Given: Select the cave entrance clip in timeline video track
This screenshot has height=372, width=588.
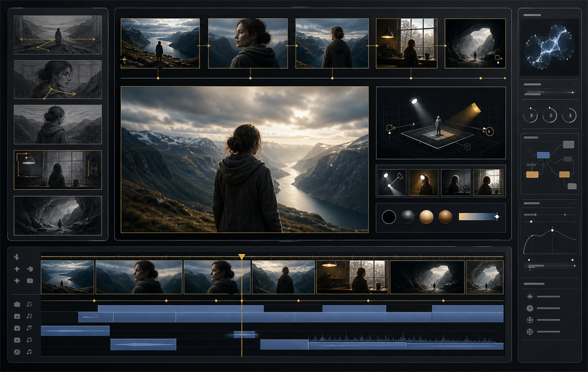Looking at the screenshot, I should [427, 277].
